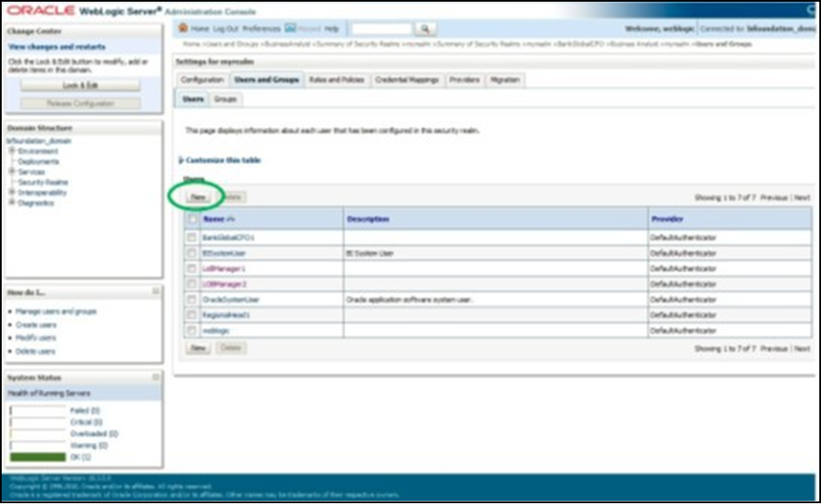
Task: Open View changes and restarts link
Action: point(57,47)
